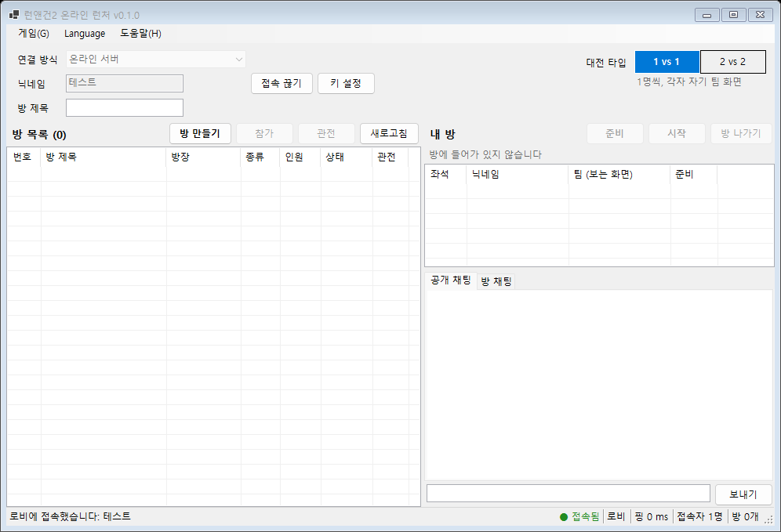Click the 팀 (보는 화면) column header
The image size is (781, 532).
(x=619, y=174)
